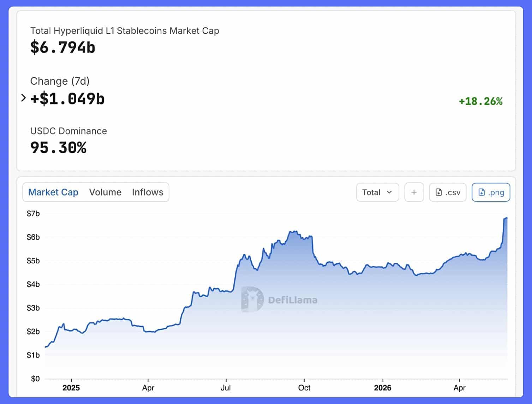Screen dimensions: 532x404
Task: Click the .png download image icon
Action: [482, 192]
